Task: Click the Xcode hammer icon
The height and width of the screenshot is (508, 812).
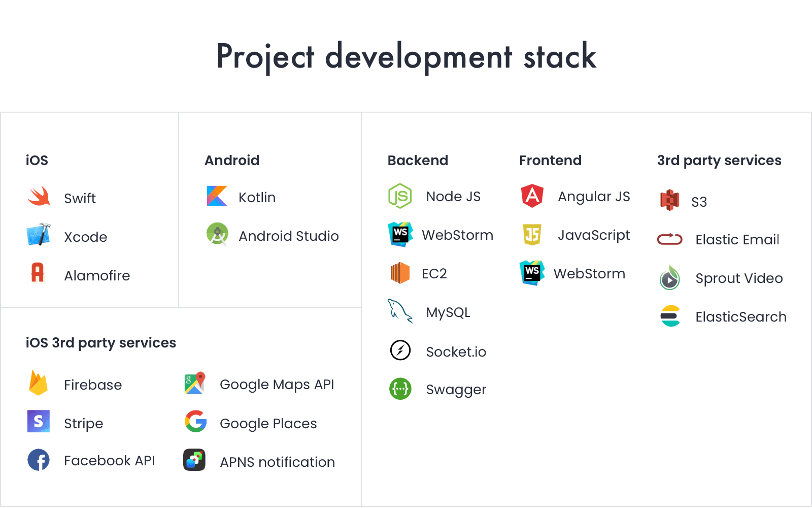Action: point(39,235)
